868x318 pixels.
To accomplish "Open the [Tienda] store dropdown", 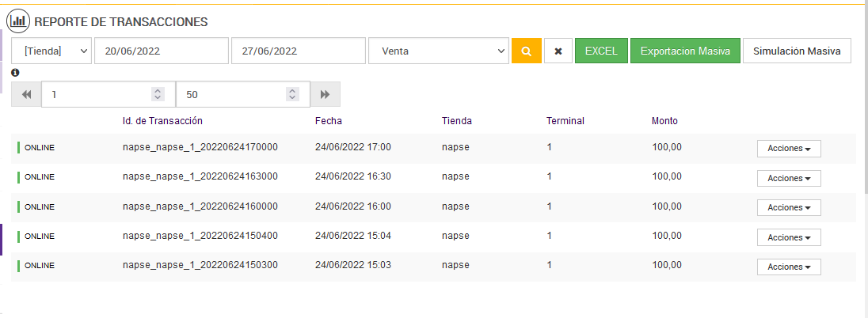I will tap(52, 51).
